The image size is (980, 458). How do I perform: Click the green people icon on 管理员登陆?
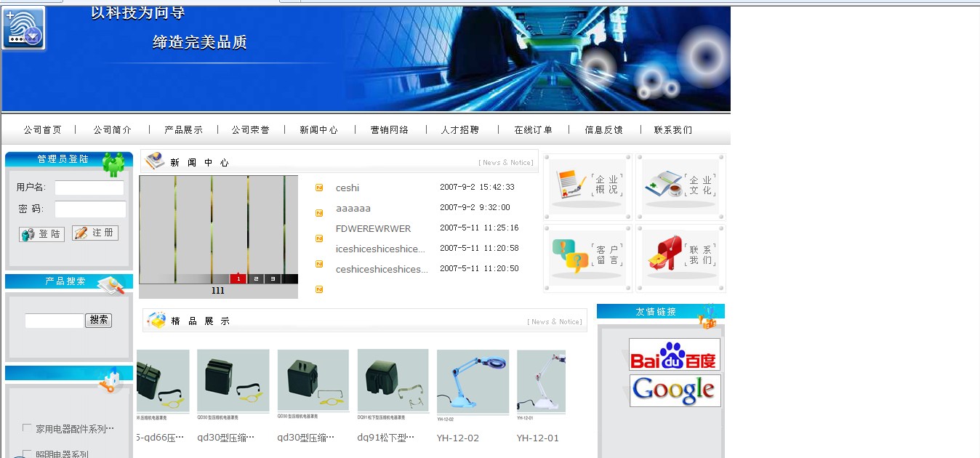(113, 164)
